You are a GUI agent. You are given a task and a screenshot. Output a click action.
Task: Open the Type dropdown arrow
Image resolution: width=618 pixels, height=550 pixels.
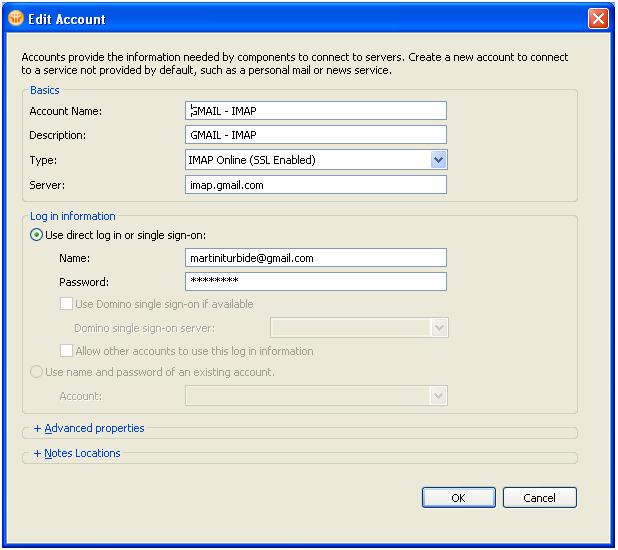click(438, 160)
